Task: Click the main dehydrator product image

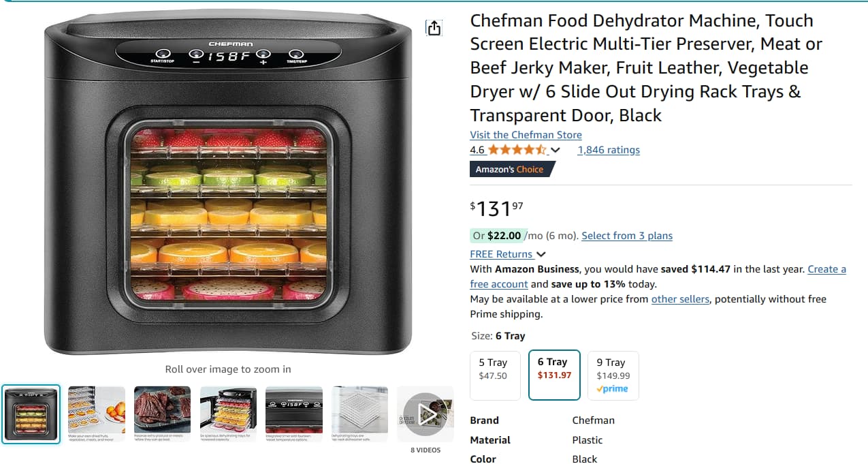Action: (x=228, y=184)
